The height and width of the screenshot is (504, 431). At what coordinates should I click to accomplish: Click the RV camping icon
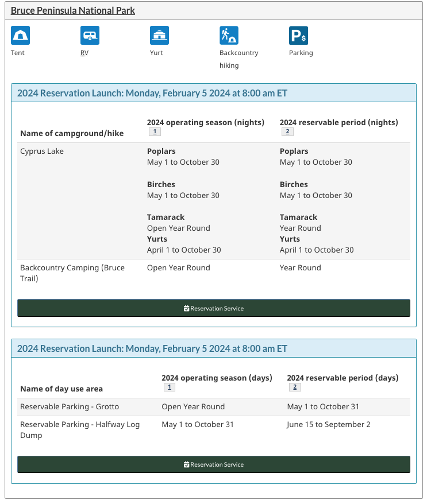coord(90,36)
